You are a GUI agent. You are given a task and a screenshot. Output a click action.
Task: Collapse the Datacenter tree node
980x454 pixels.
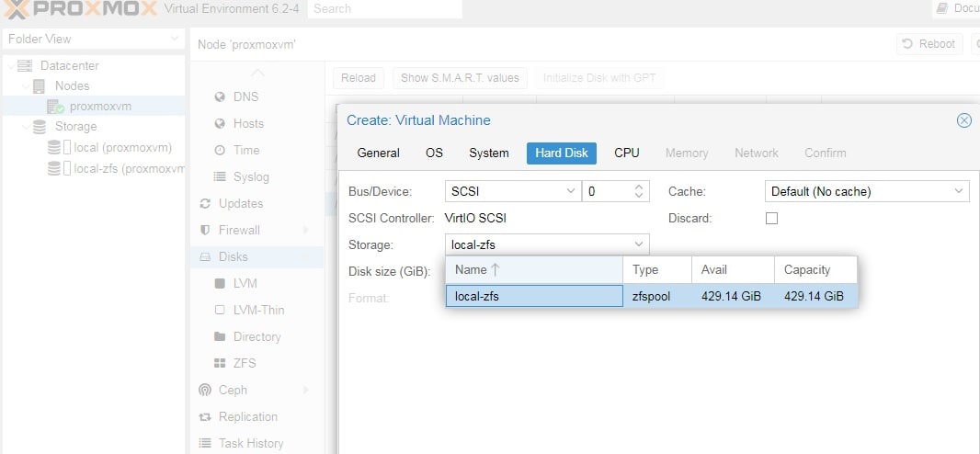pos(11,66)
